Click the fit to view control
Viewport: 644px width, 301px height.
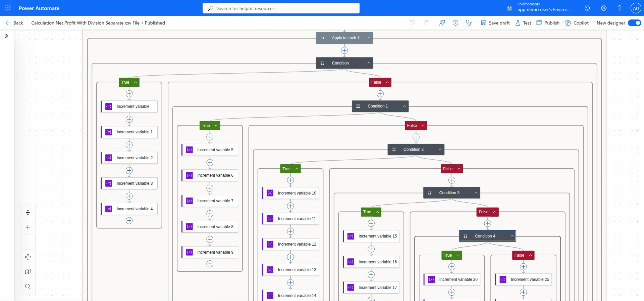[x=28, y=257]
